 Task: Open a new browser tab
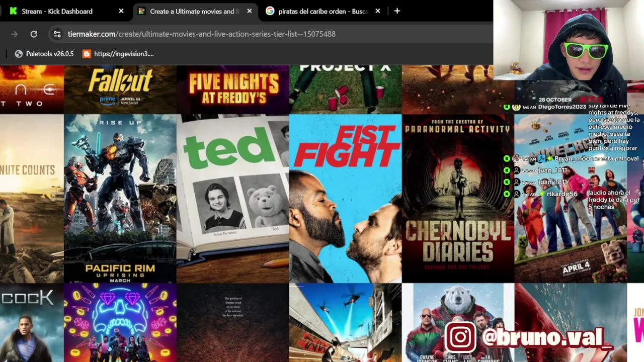[397, 11]
